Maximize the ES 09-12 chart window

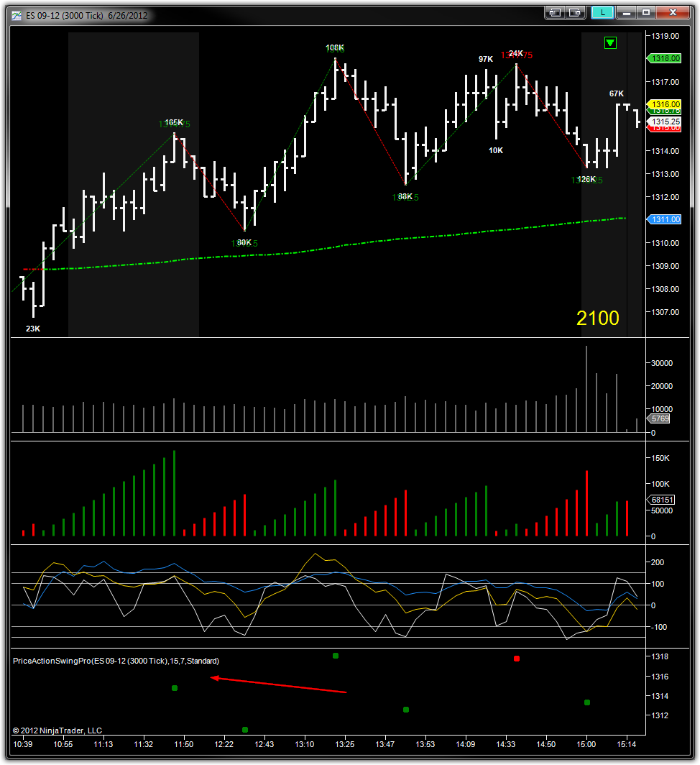coord(646,13)
